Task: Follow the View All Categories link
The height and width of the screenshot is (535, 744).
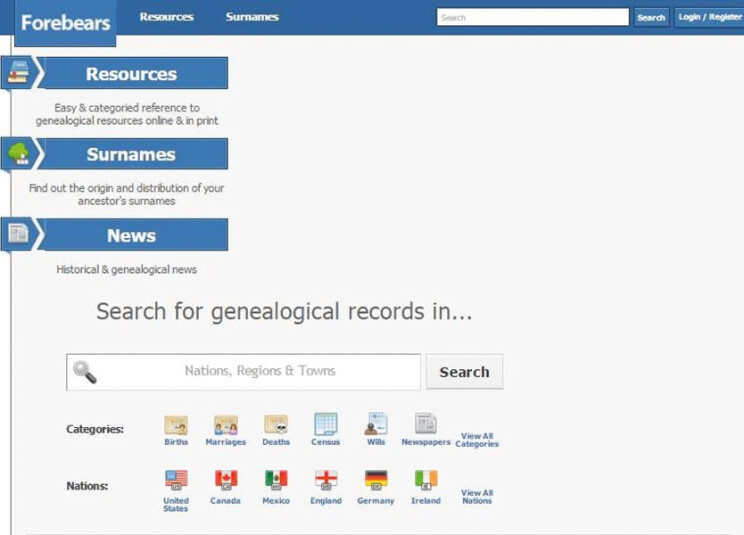Action: pos(477,440)
